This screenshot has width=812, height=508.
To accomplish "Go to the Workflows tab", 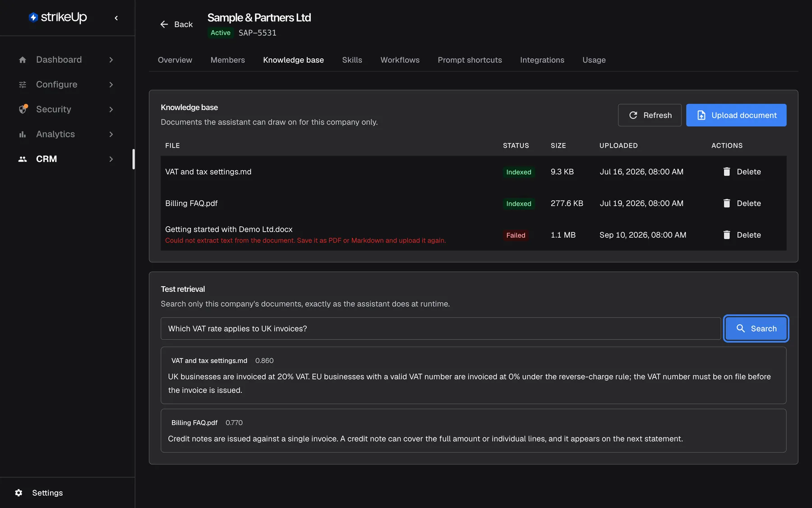I will point(400,60).
